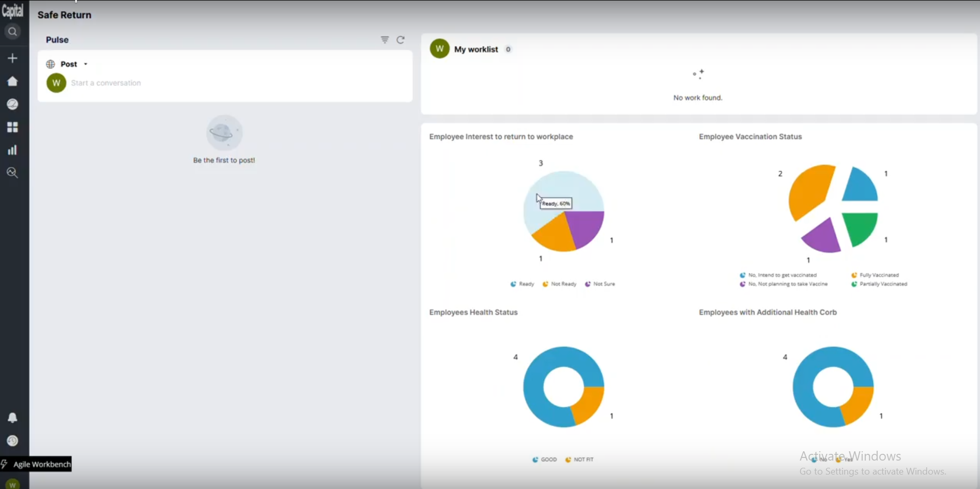Toggle the Fully Vaccinated legend item
This screenshot has height=489, width=980.
[875, 275]
